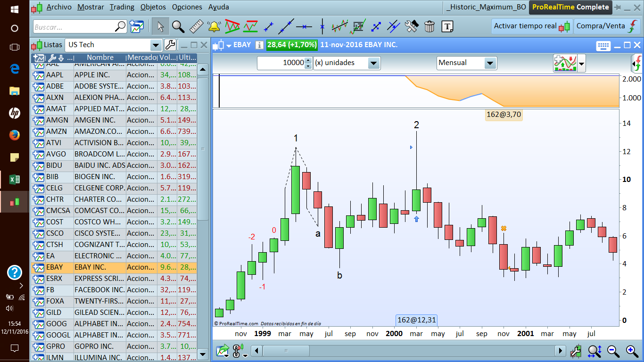Expand the indicator button dropdown arrow
This screenshot has height=362, width=644.
tap(582, 63)
